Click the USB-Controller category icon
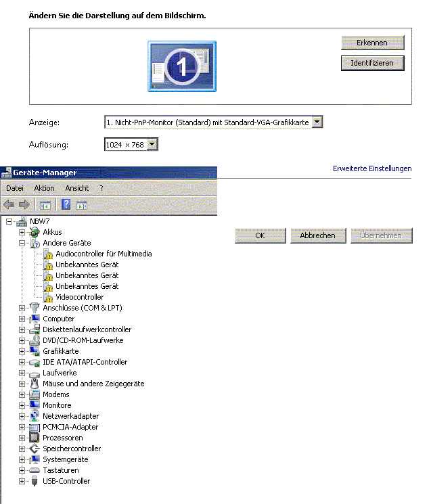 click(x=35, y=481)
